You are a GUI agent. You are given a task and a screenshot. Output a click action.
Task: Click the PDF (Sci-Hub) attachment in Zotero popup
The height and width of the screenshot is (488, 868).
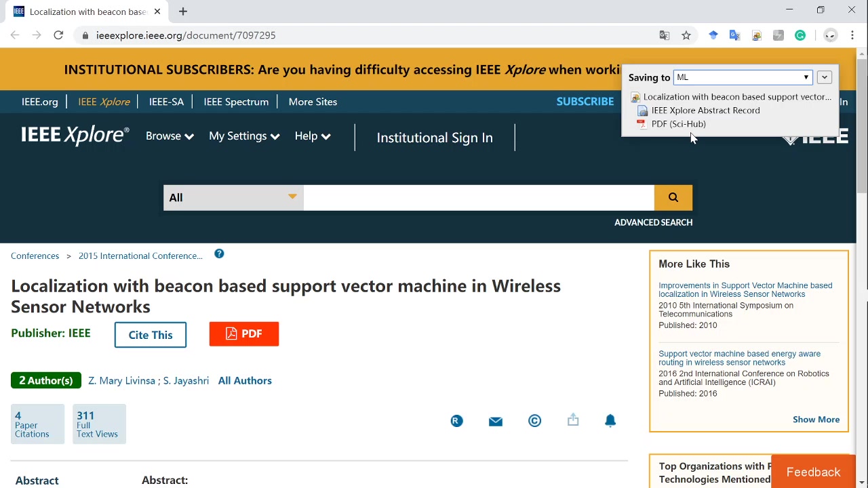click(678, 124)
